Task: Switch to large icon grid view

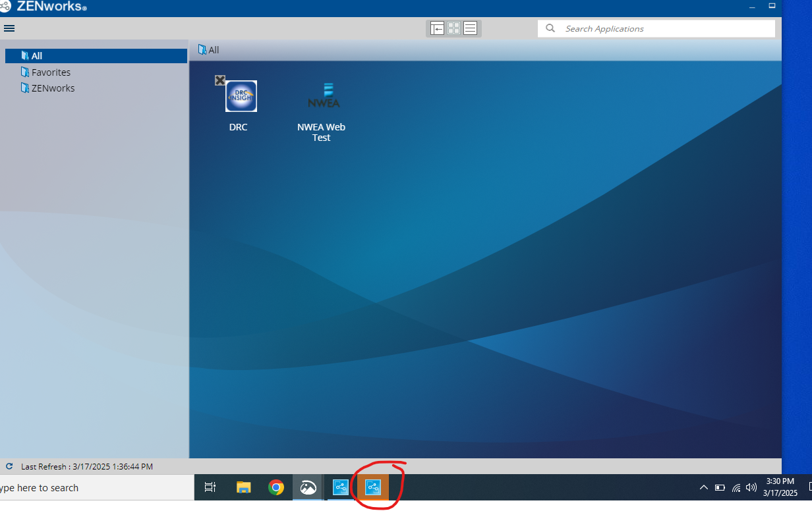Action: pyautogui.click(x=453, y=28)
